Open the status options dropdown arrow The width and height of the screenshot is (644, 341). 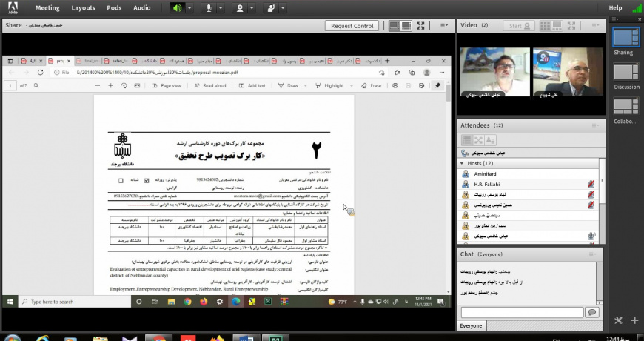(283, 8)
